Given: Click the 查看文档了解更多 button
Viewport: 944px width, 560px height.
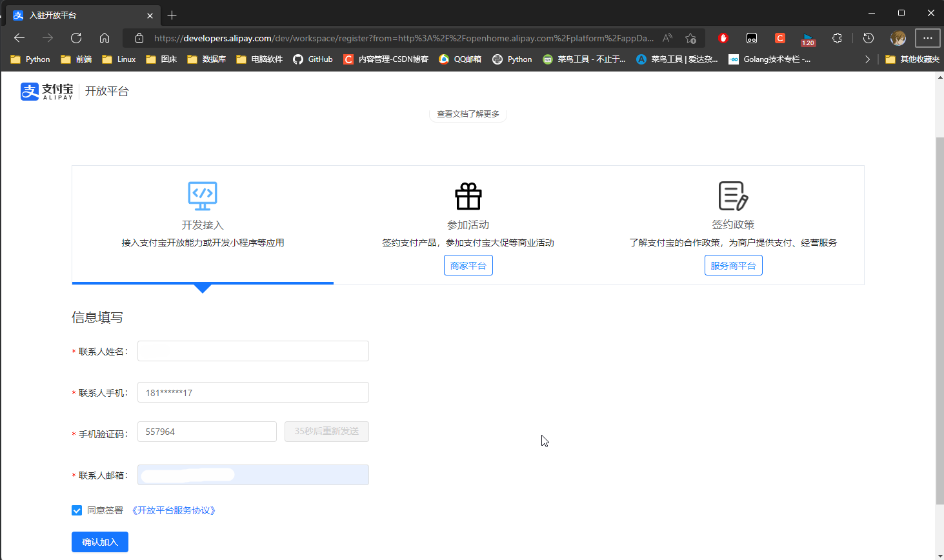Looking at the screenshot, I should [x=468, y=114].
